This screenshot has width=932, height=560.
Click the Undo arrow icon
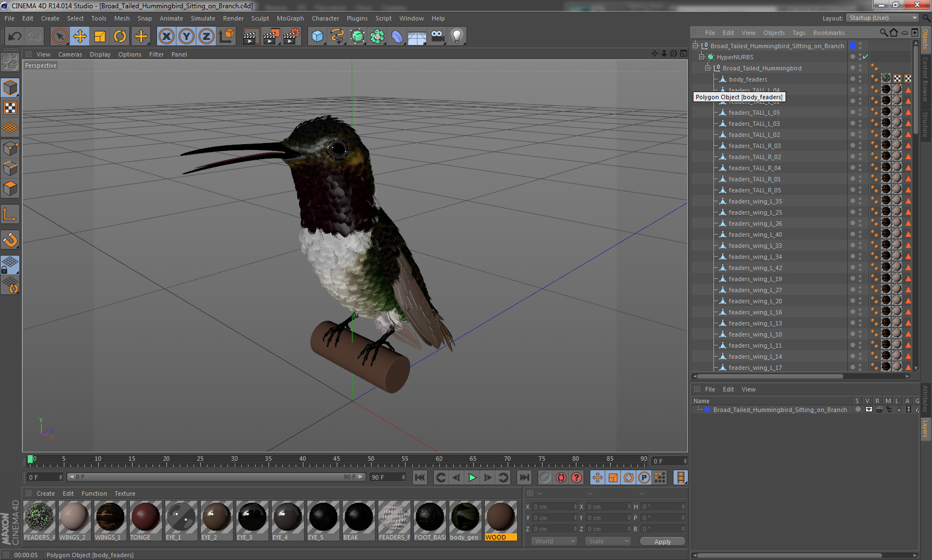(14, 37)
